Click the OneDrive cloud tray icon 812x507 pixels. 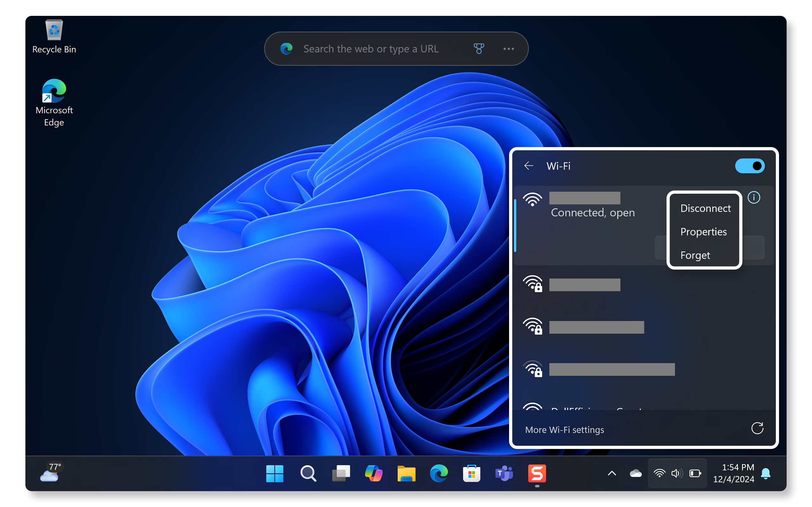[x=636, y=473]
